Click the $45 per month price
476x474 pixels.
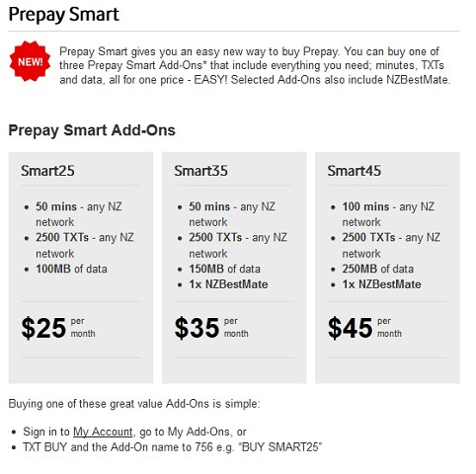(364, 328)
